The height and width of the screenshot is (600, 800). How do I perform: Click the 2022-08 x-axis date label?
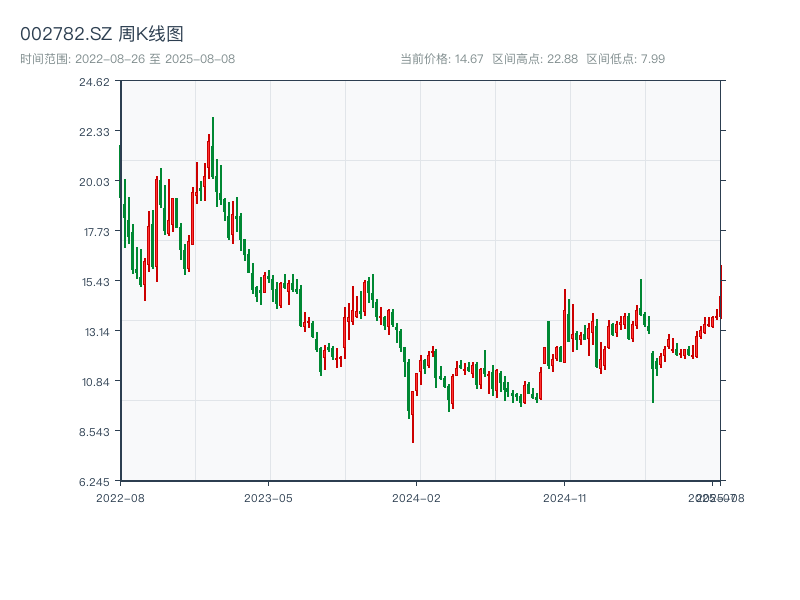(x=120, y=497)
